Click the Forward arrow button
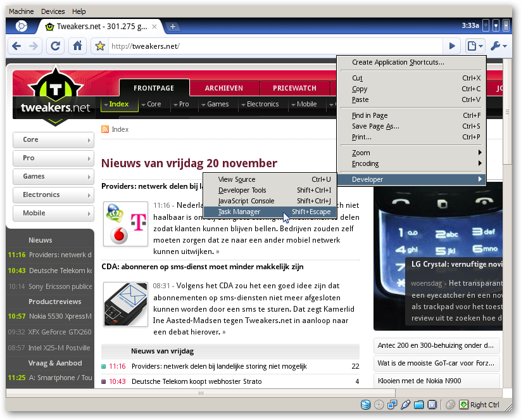The height and width of the screenshot is (420, 521). 33,46
